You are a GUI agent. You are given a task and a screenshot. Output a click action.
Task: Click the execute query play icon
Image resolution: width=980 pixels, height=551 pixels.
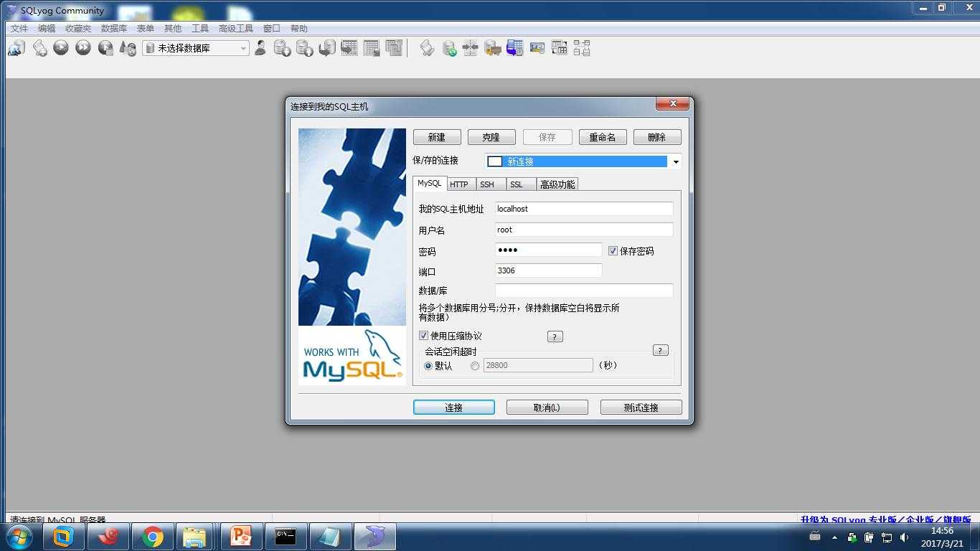tap(61, 48)
